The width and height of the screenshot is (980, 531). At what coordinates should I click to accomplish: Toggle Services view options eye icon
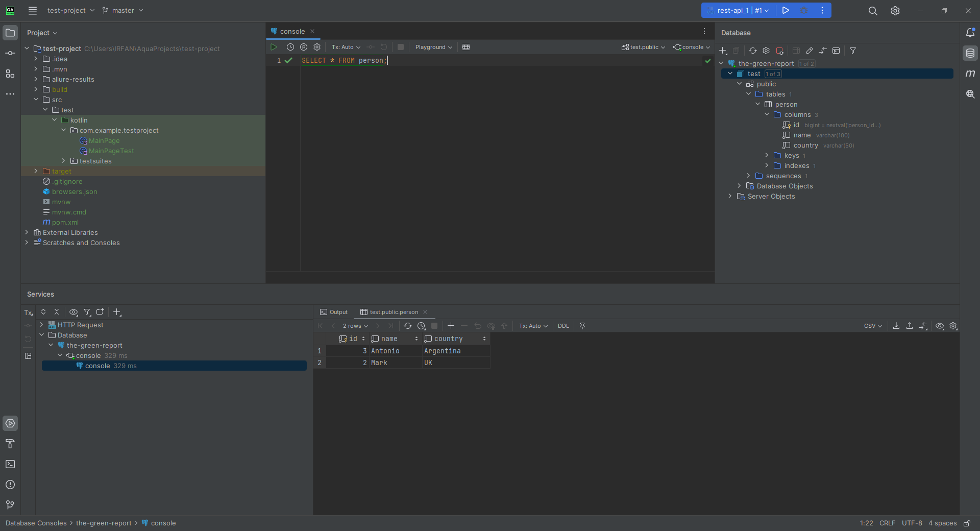click(x=73, y=312)
